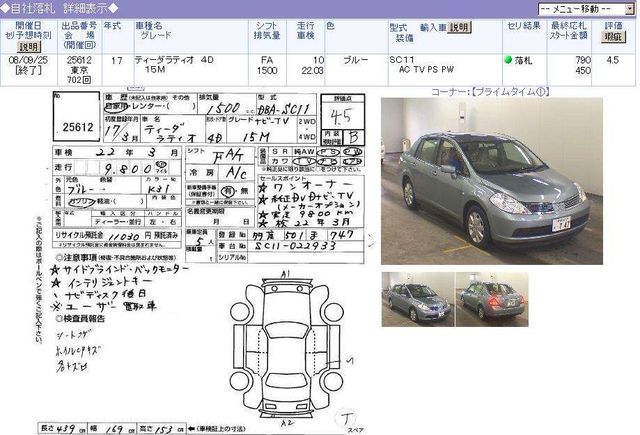Click the 説明 button next to 輸入車
The width and height of the screenshot is (640, 435).
click(459, 27)
